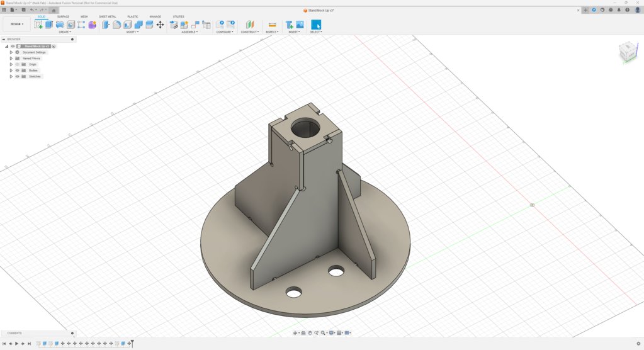Switch to the Sheet Metal tab
Viewport: 644px width, 350px height.
point(108,16)
